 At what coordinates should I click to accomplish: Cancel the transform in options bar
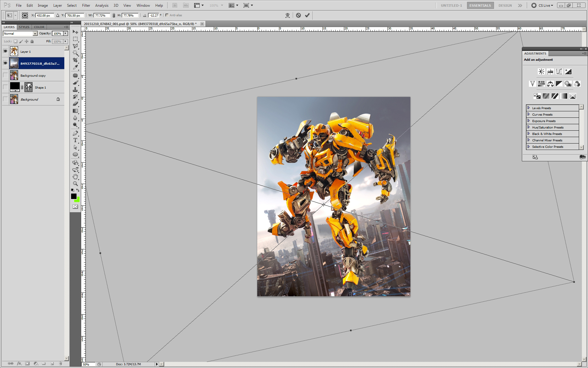(x=298, y=15)
